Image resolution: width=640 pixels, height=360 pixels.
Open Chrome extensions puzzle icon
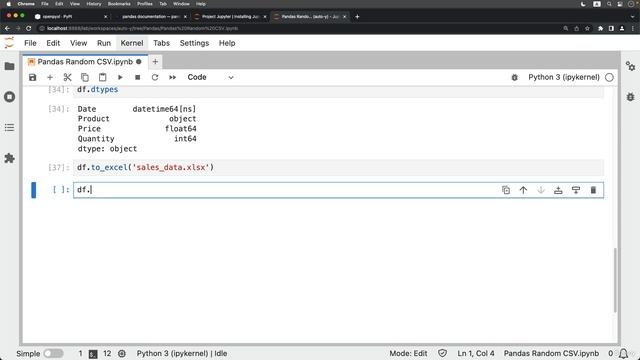[600, 28]
